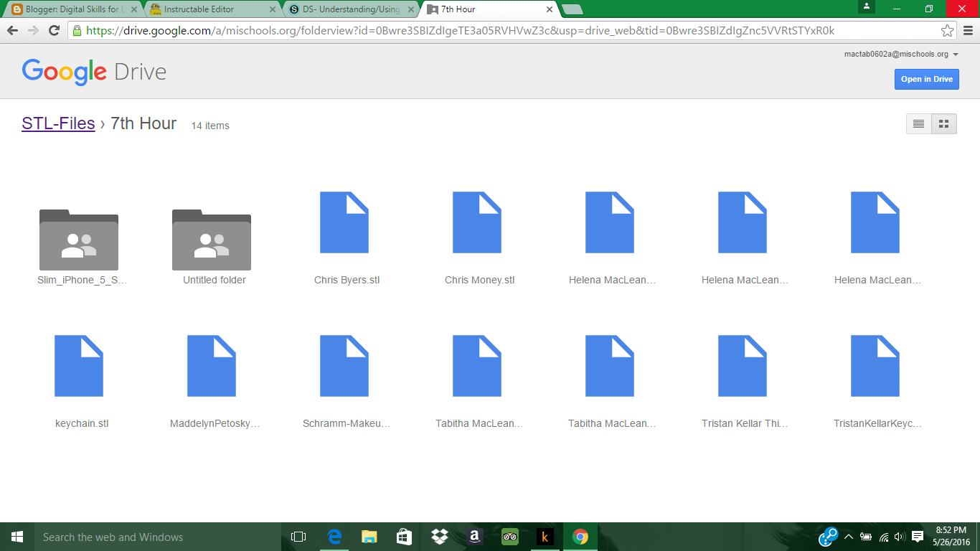The image size is (980, 551).
Task: Click the URL address bar
Action: point(512,31)
